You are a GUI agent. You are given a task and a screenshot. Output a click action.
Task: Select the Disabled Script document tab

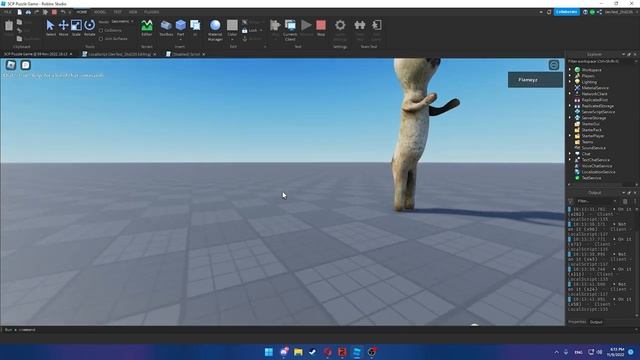[x=186, y=54]
